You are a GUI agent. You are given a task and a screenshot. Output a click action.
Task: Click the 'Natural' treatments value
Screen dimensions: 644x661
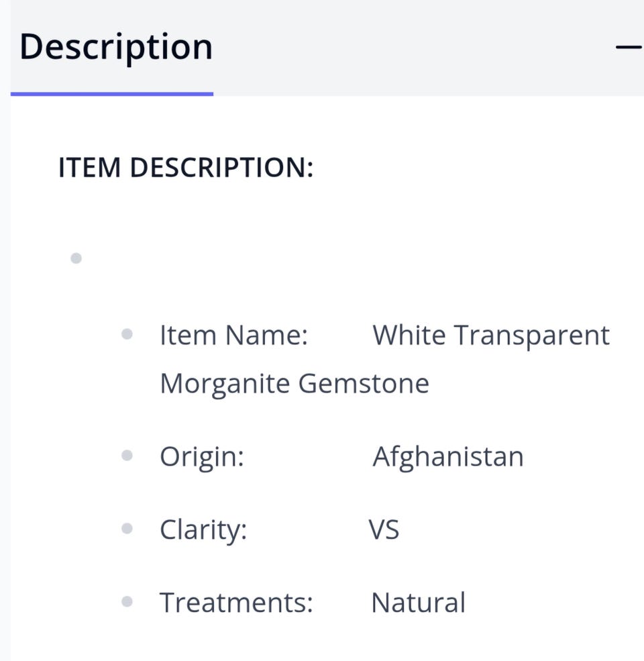418,602
